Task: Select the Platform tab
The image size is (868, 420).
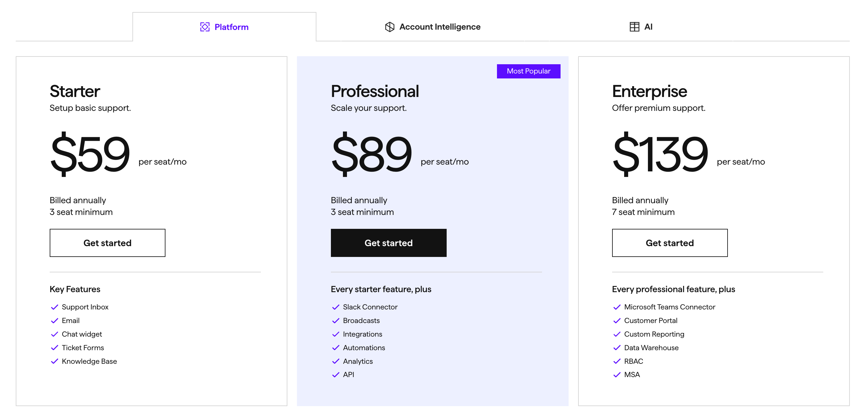Action: coord(224,27)
